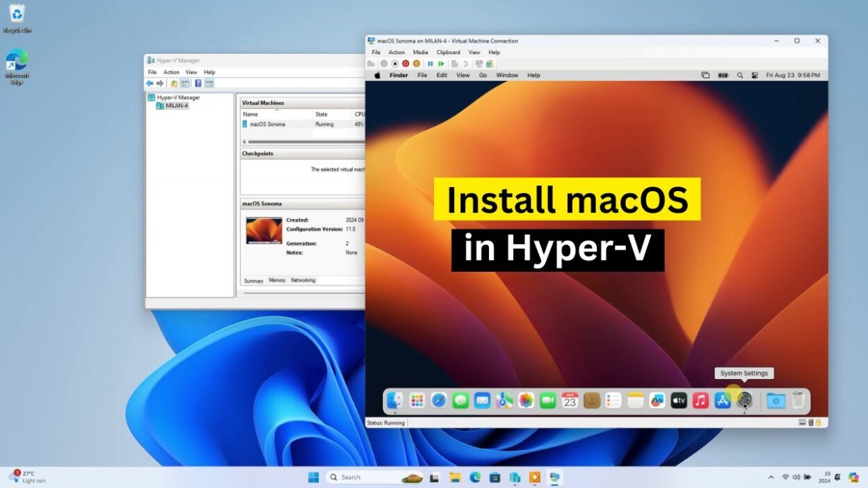Pause the virtual machine from toolbar
This screenshot has height=488, width=868.
coord(431,63)
